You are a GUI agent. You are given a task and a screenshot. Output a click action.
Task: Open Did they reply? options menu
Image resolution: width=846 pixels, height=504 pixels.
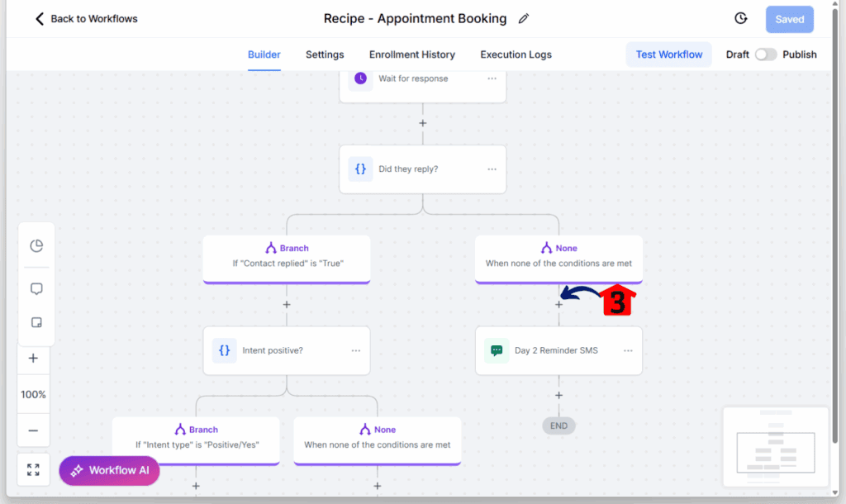[492, 169]
